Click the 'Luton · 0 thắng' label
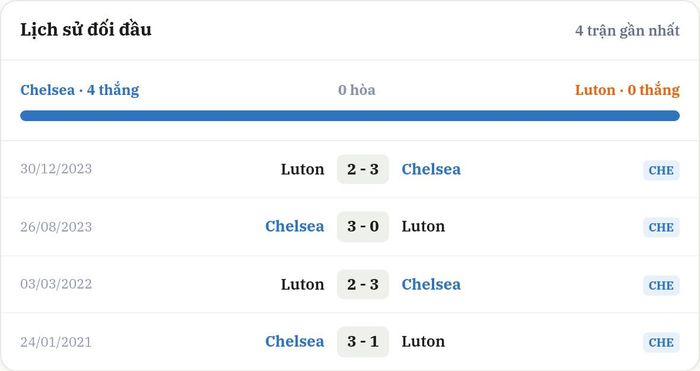 click(x=627, y=90)
